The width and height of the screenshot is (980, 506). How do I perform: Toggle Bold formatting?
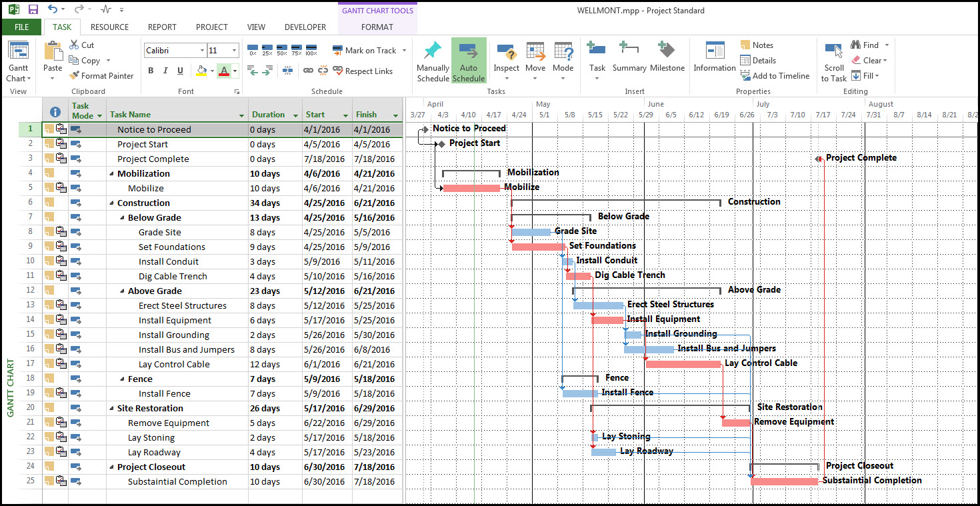point(151,71)
